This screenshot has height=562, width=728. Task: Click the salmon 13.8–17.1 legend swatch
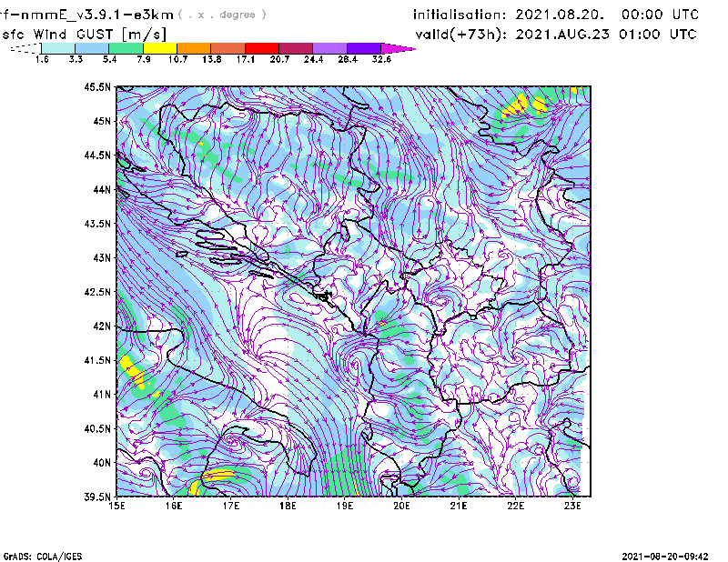tap(228, 48)
